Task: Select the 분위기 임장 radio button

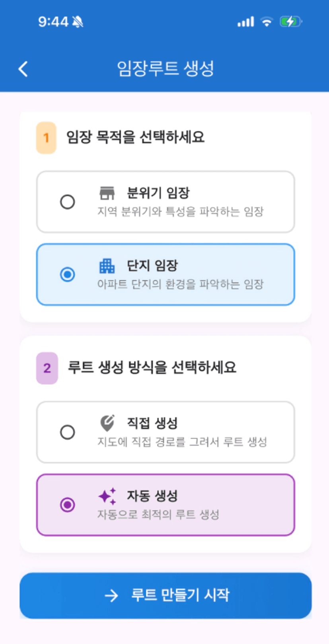Action: click(x=68, y=202)
